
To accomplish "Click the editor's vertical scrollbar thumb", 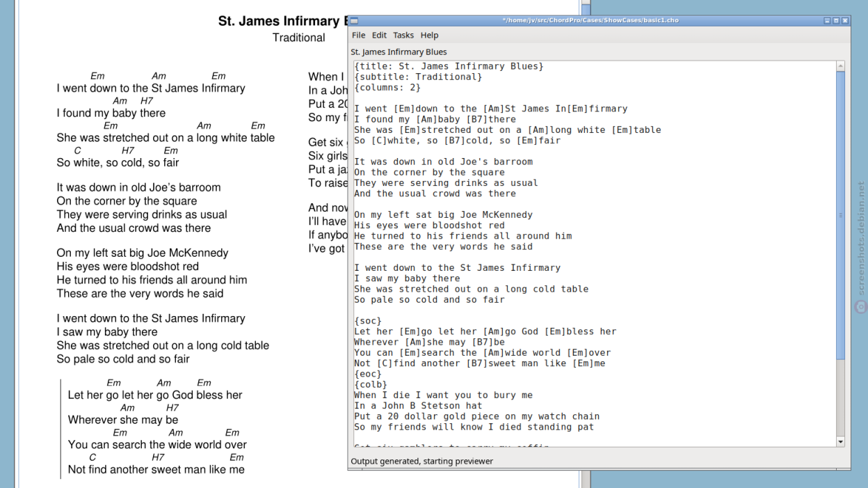I will click(x=840, y=214).
